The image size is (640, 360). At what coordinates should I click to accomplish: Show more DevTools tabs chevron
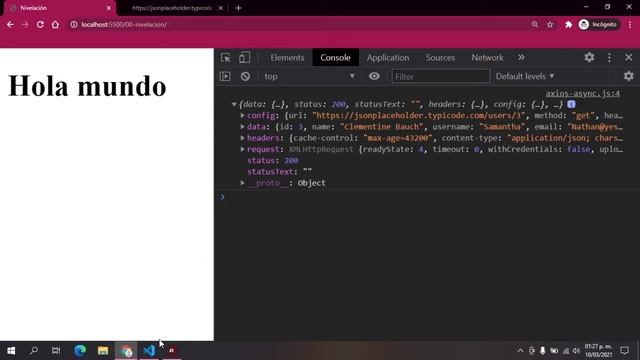pos(521,58)
